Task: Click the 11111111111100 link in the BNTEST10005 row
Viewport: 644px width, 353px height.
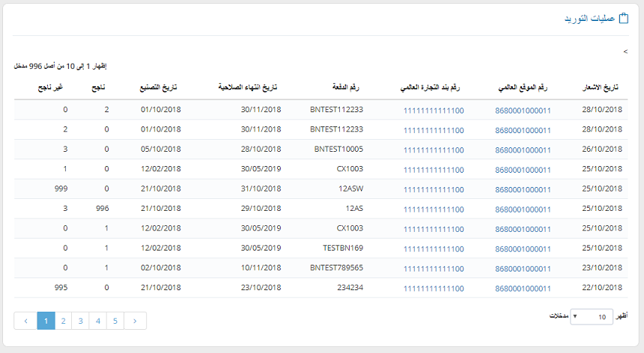Action: [x=434, y=150]
